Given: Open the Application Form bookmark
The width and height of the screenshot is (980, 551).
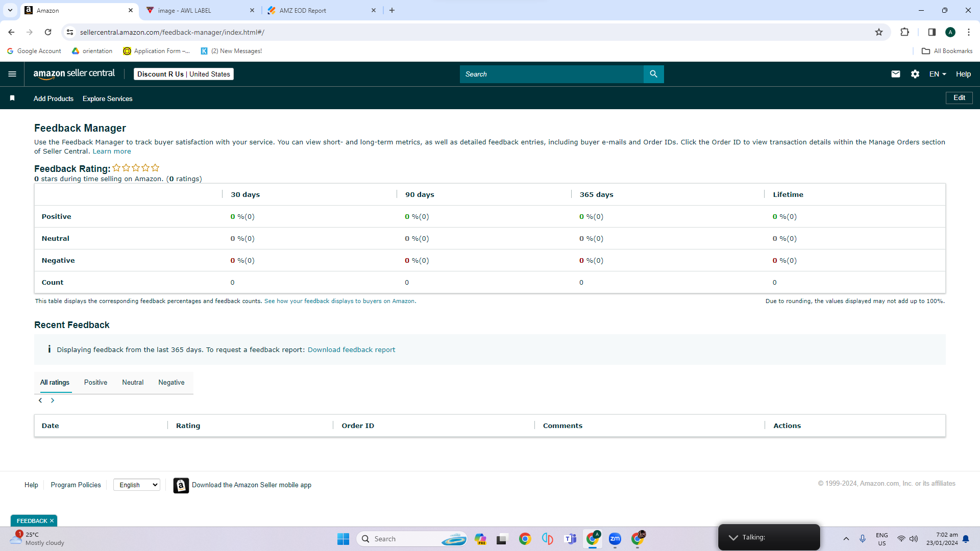Looking at the screenshot, I should point(156,51).
